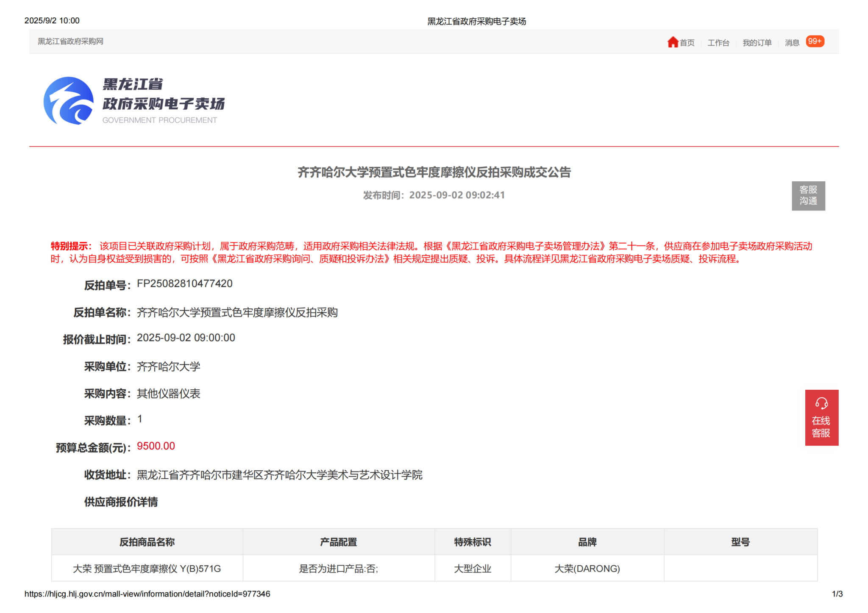Select the 大荣 预置式色牢度摩擦仪 product cell

(147, 569)
